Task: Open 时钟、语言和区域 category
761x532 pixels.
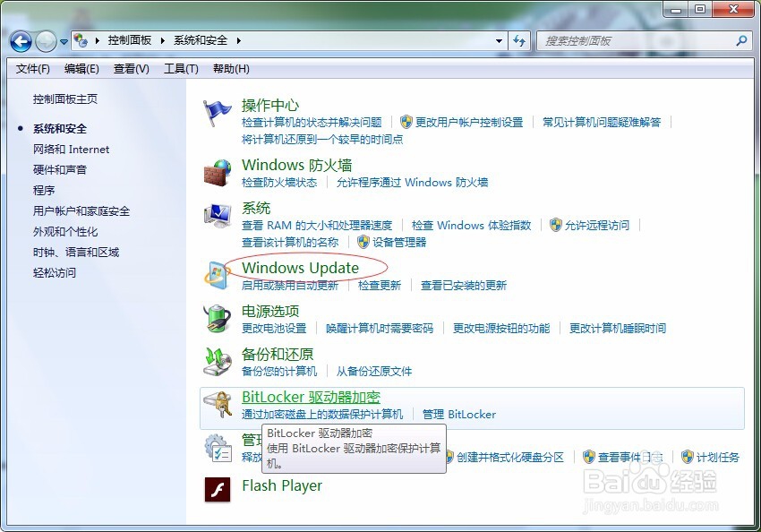Action: click(76, 252)
